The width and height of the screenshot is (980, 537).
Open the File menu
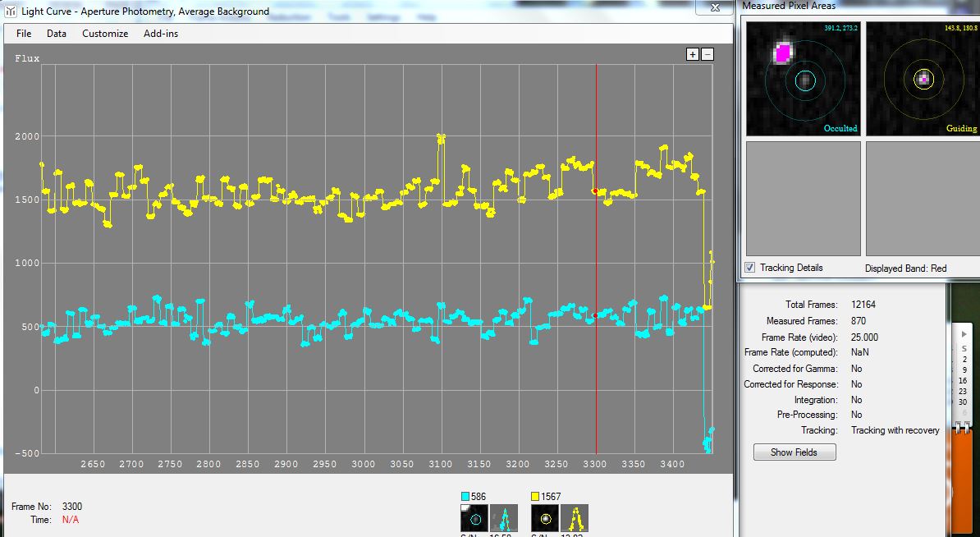point(24,34)
